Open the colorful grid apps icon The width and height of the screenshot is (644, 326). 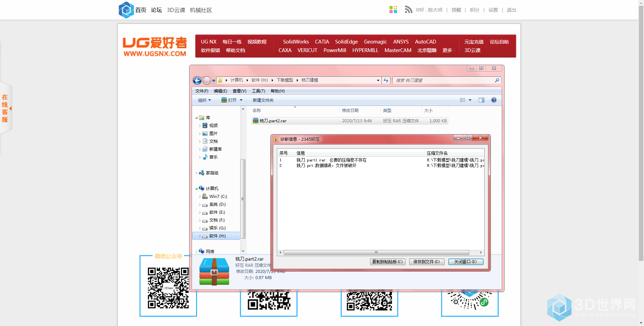(x=393, y=10)
